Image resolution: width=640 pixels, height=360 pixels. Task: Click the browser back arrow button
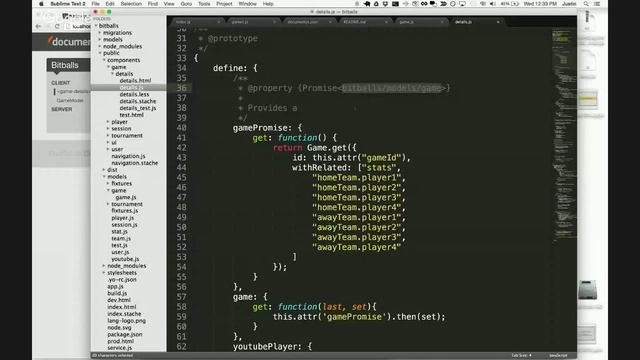(38, 26)
